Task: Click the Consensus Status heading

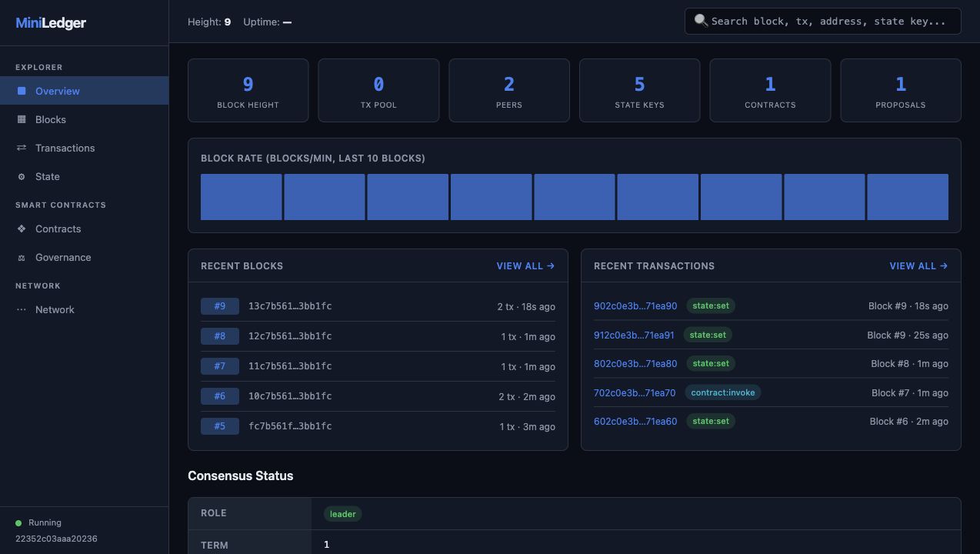Action: pyautogui.click(x=240, y=476)
